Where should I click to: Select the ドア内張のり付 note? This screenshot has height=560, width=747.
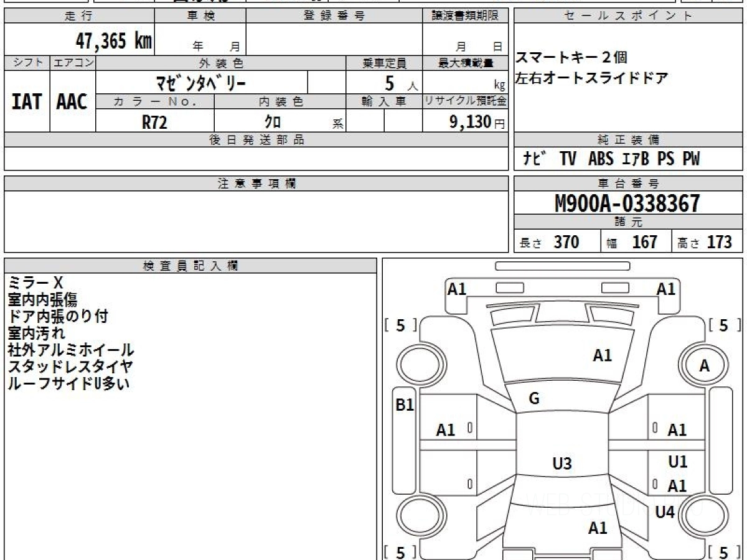[x=58, y=316]
